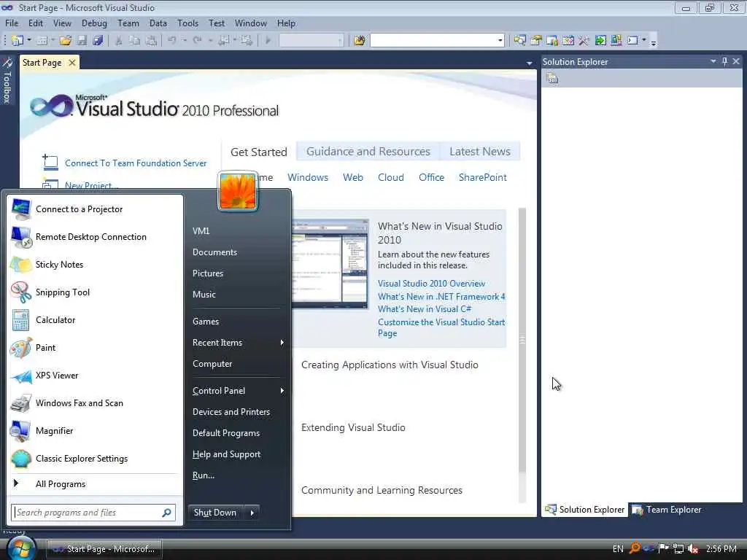Click the network tray icon

(x=678, y=549)
